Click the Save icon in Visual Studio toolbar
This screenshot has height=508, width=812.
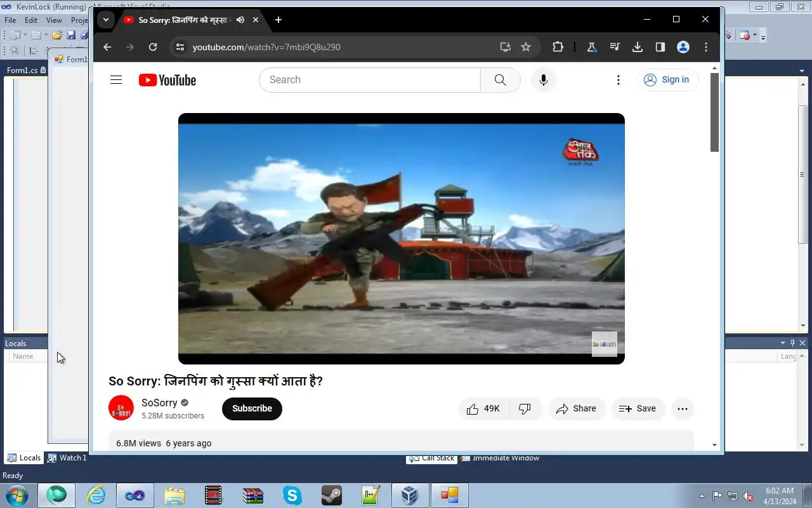[x=71, y=36]
